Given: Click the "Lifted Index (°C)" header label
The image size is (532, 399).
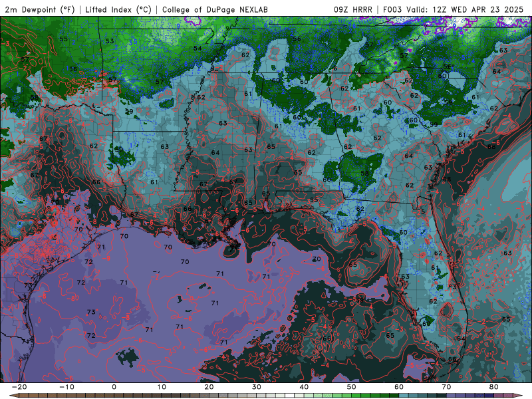Looking at the screenshot, I should click(x=118, y=9).
